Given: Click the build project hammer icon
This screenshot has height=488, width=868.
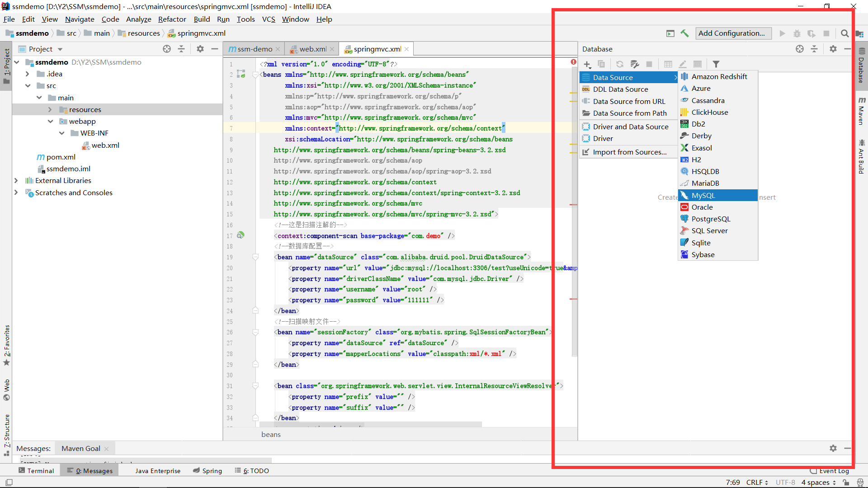Looking at the screenshot, I should tap(684, 33).
